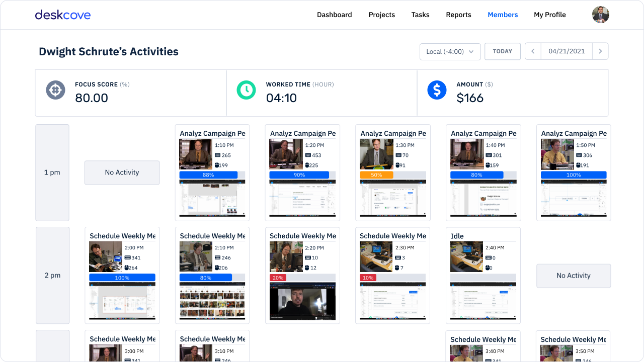Viewport: 644px width, 362px height.
Task: Click the '80.00' focus score value
Action: 92,98
